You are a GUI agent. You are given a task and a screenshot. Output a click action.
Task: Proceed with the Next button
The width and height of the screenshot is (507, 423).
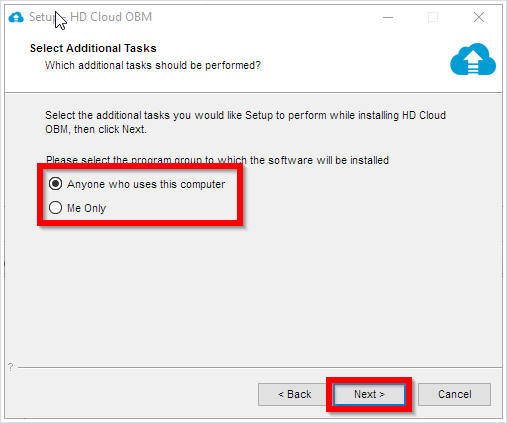(369, 394)
